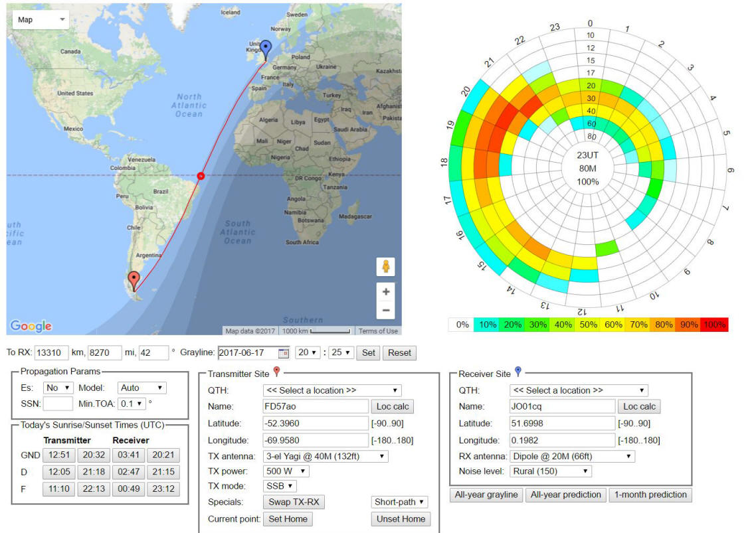Change the receiver Noise level dropdown
756x533 pixels.
[550, 471]
